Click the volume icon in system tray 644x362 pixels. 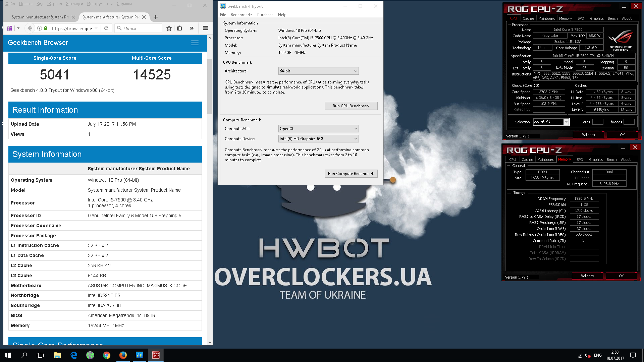(x=588, y=356)
